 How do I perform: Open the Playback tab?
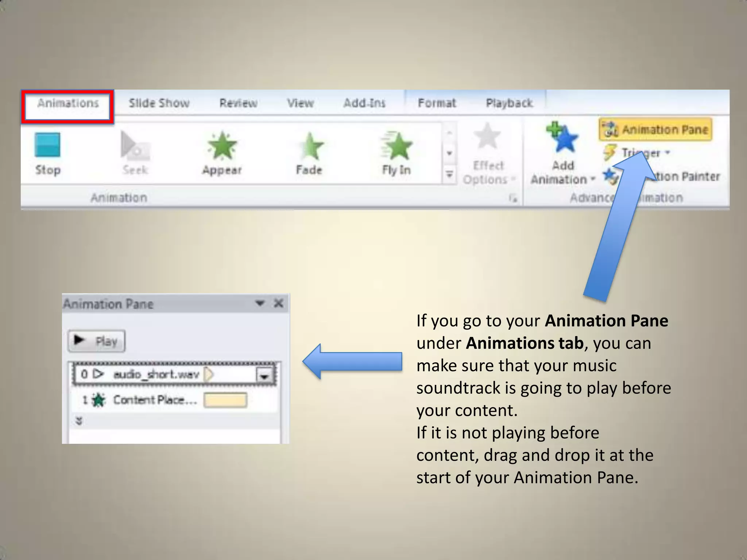click(510, 103)
